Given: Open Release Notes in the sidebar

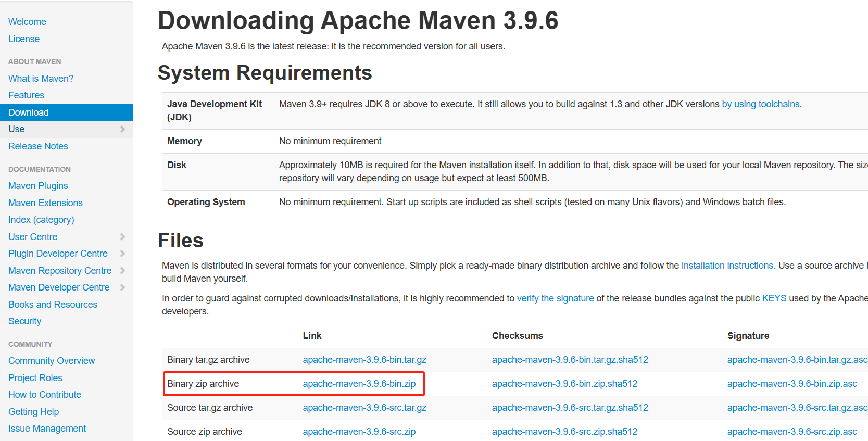Looking at the screenshot, I should click(38, 146).
